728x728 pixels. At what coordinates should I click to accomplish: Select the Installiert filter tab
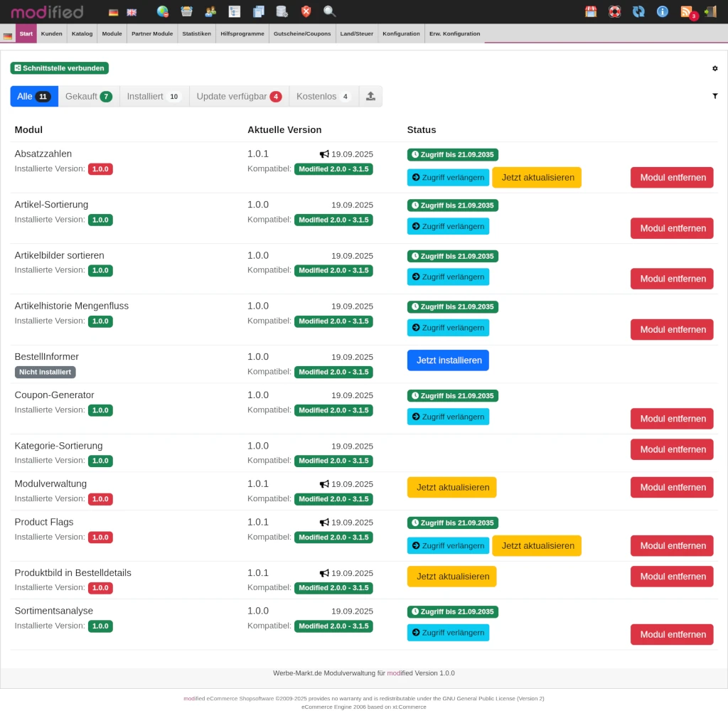coord(154,96)
